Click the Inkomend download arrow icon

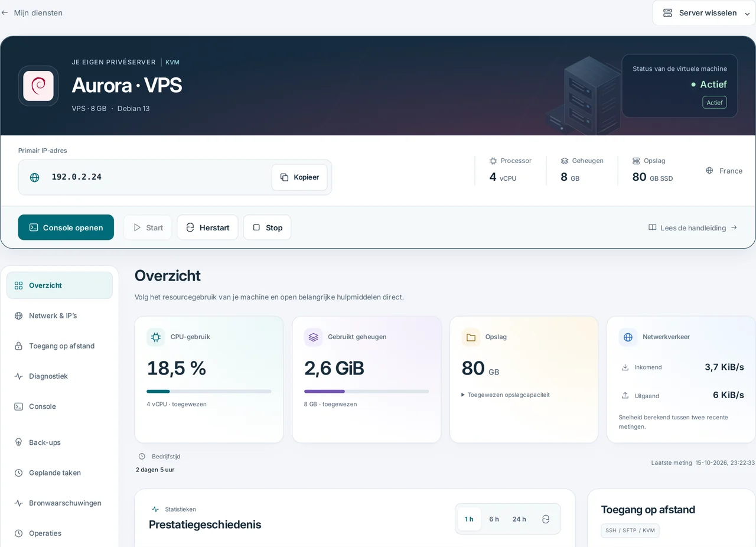(625, 367)
